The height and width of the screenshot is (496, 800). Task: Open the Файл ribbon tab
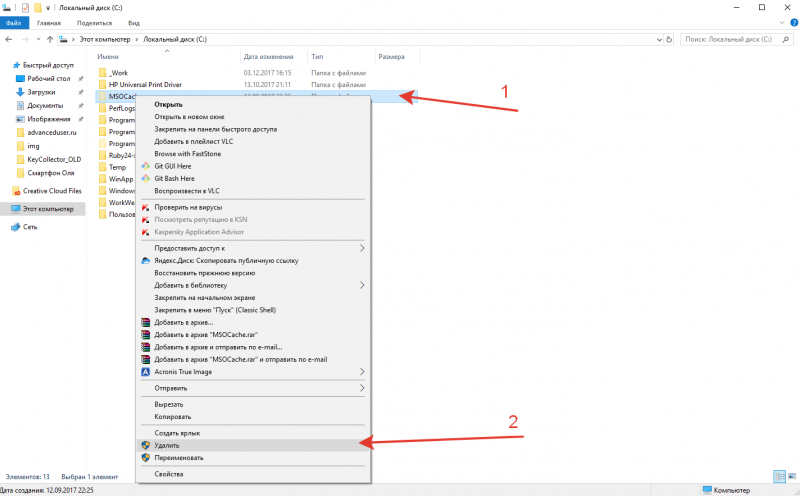click(14, 23)
